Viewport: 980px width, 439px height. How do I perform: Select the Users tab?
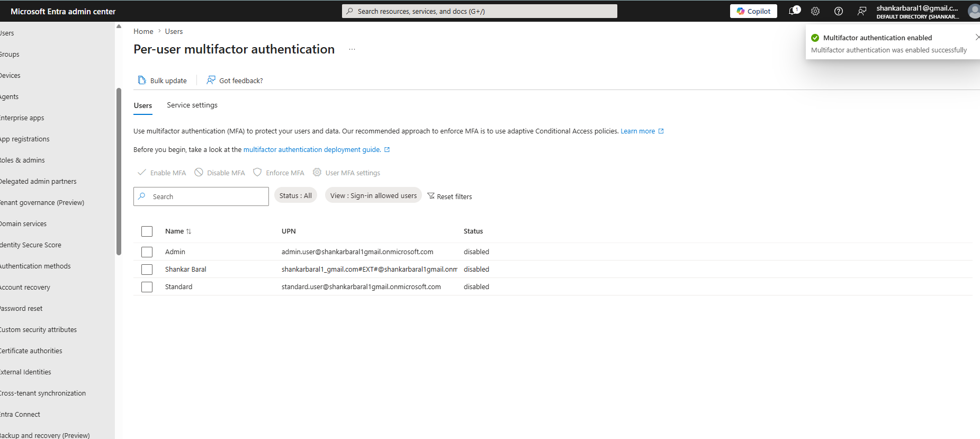[143, 106]
